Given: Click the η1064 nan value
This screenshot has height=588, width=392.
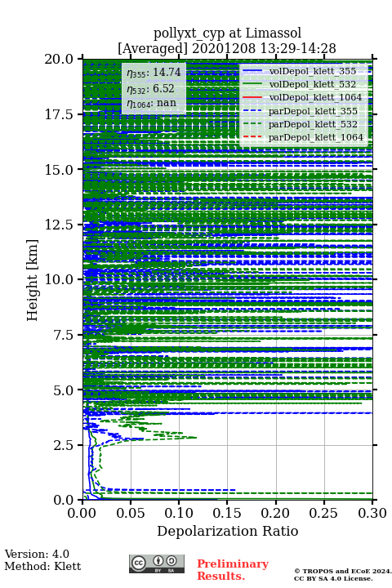Looking at the screenshot, I should [x=166, y=102].
